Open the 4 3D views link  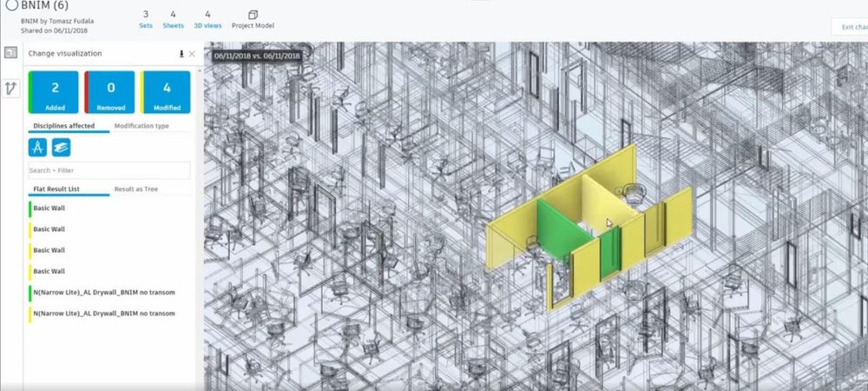(x=207, y=19)
